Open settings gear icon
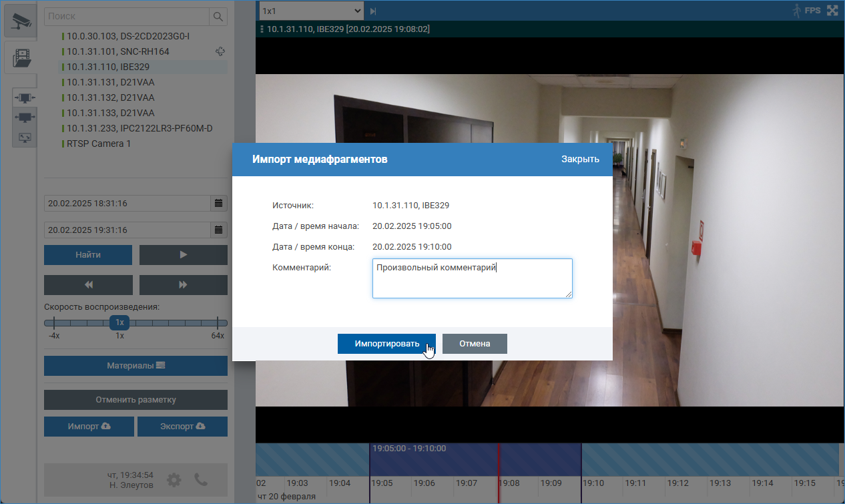Image resolution: width=845 pixels, height=504 pixels. [x=174, y=479]
